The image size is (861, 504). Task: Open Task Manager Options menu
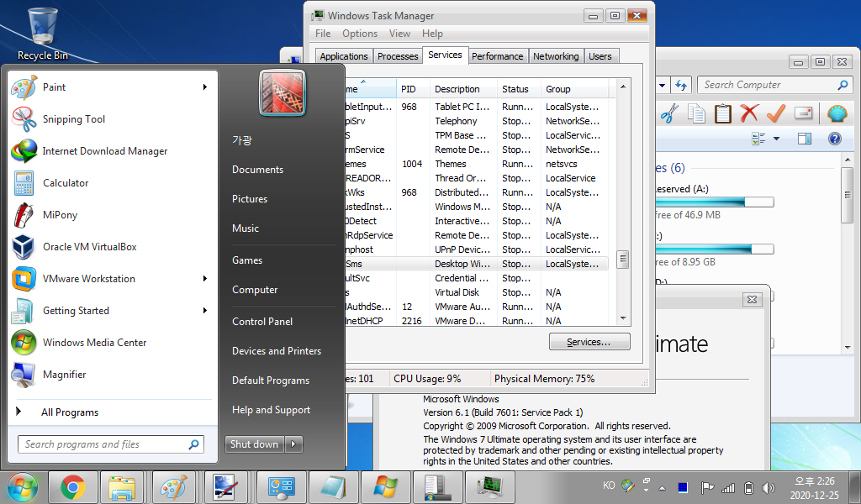click(x=360, y=34)
